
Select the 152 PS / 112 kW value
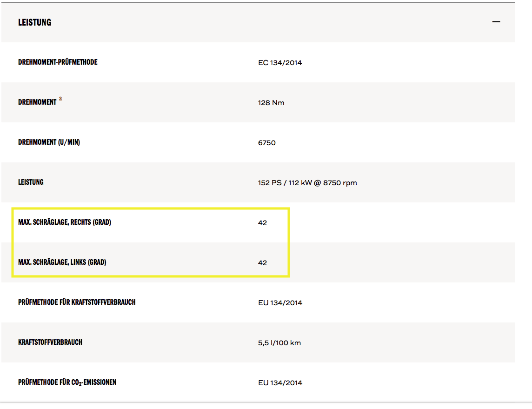(x=307, y=183)
